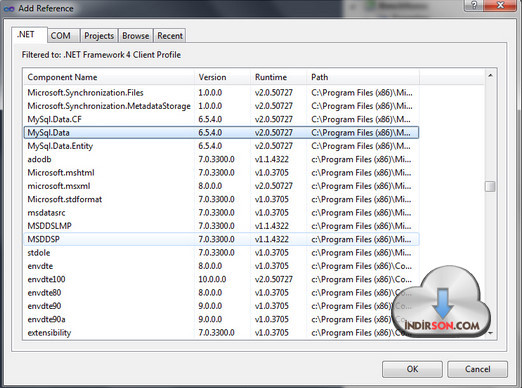Select the Microsoft.stdformat component
Viewport: 522px width, 388px height.
point(221,199)
